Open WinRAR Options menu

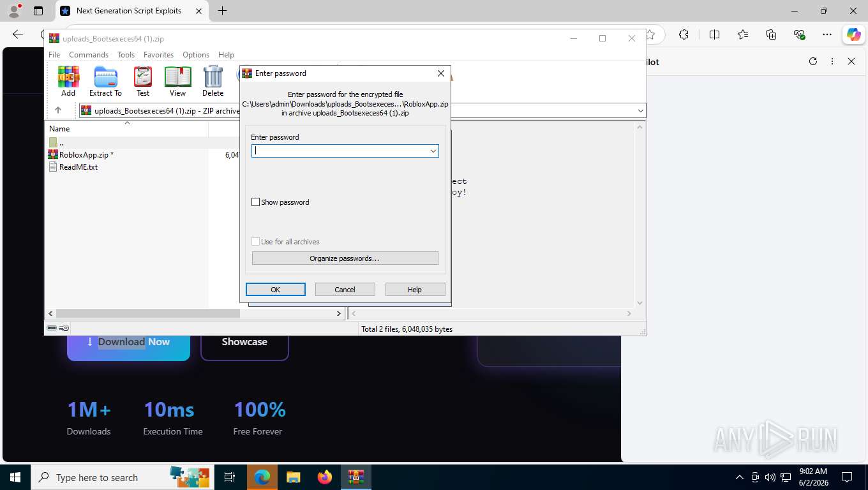(x=196, y=55)
